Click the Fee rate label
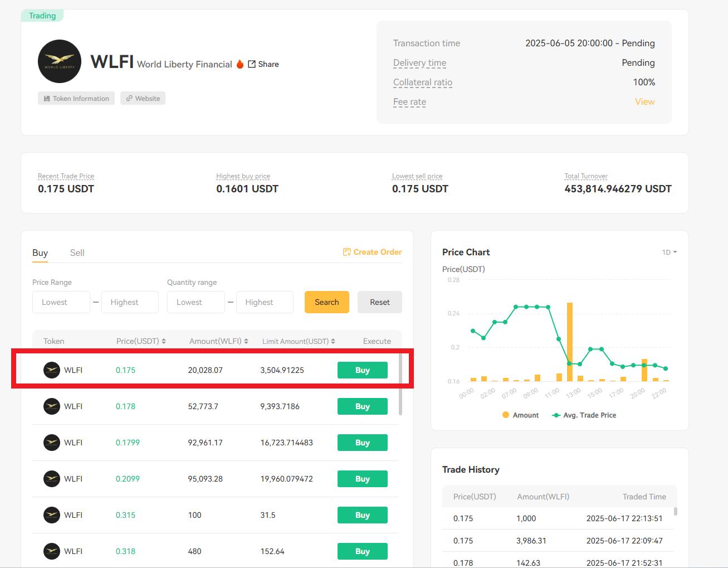The image size is (728, 568). point(409,102)
